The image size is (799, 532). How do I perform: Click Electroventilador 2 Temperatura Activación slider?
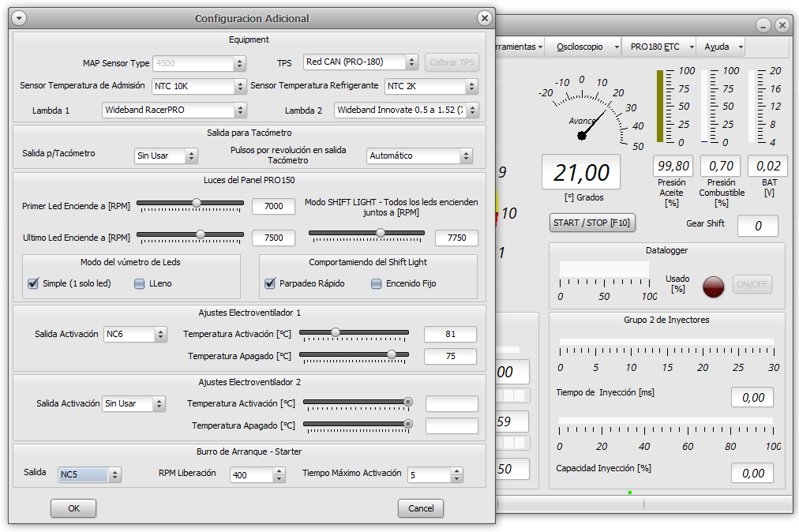pyautogui.click(x=358, y=405)
